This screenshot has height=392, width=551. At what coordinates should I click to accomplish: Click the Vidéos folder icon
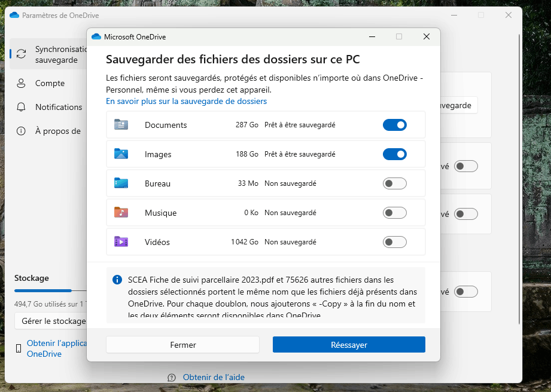121,241
